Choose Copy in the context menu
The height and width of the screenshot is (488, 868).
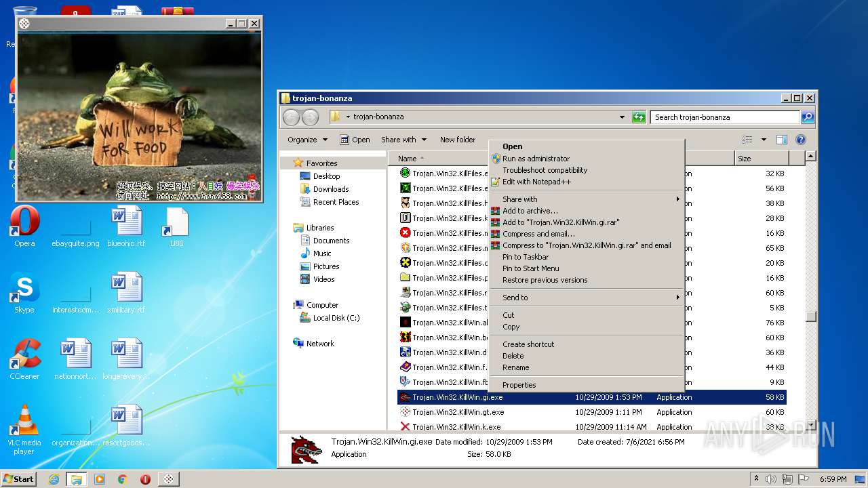[x=587, y=327]
